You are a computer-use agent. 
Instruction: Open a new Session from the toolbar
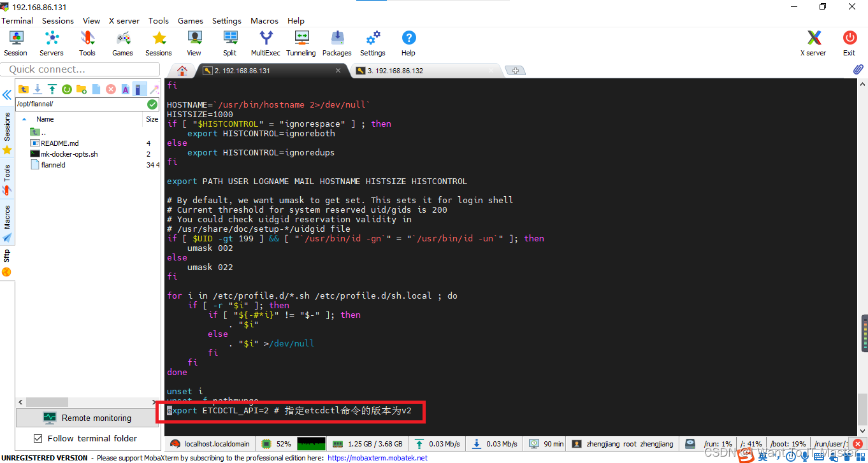(x=15, y=43)
